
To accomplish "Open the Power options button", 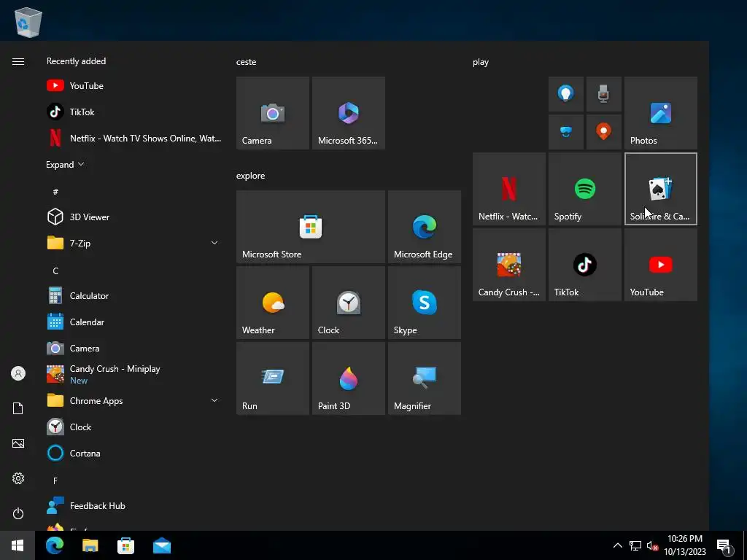I will [18, 513].
